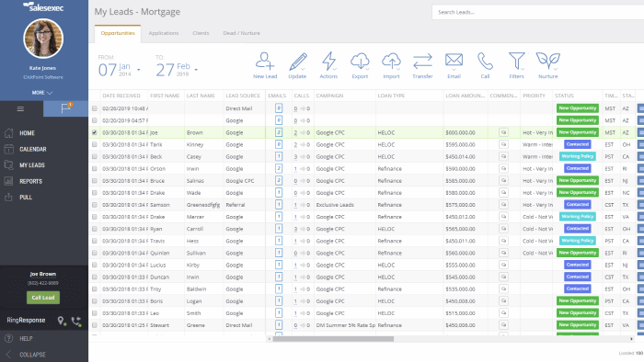Click the horizontal table scrollbar
644x362 pixels.
[x=333, y=339]
